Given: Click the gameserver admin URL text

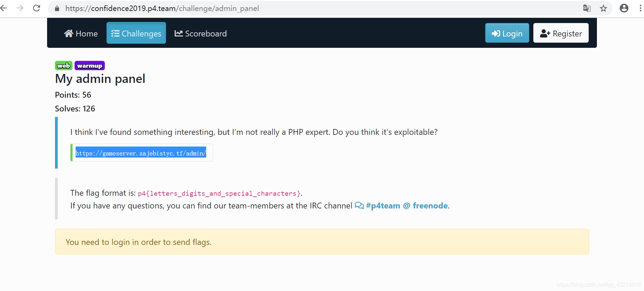Looking at the screenshot, I should tap(141, 153).
